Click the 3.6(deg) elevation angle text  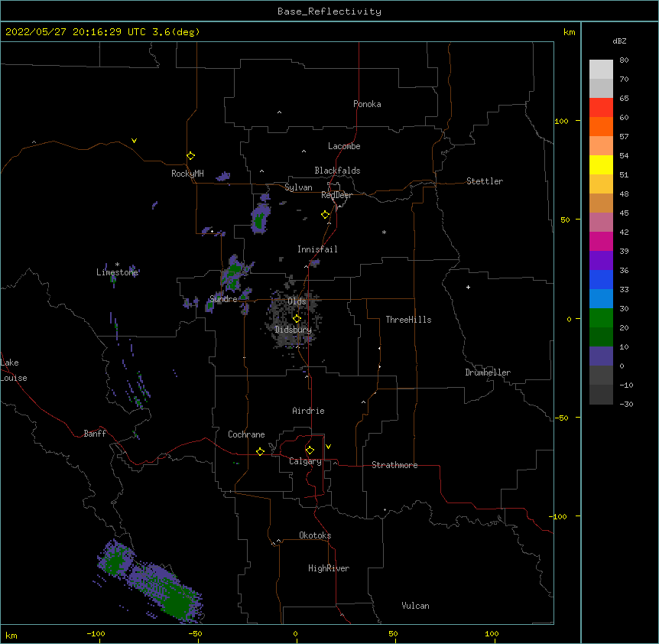tap(176, 32)
